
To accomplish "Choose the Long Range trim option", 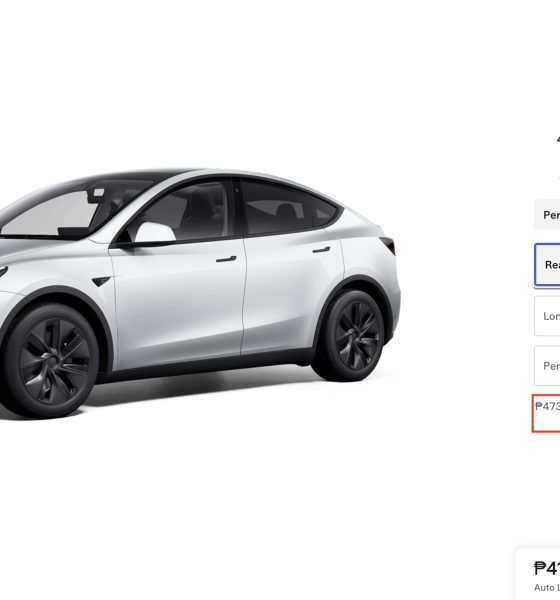I will 548,316.
